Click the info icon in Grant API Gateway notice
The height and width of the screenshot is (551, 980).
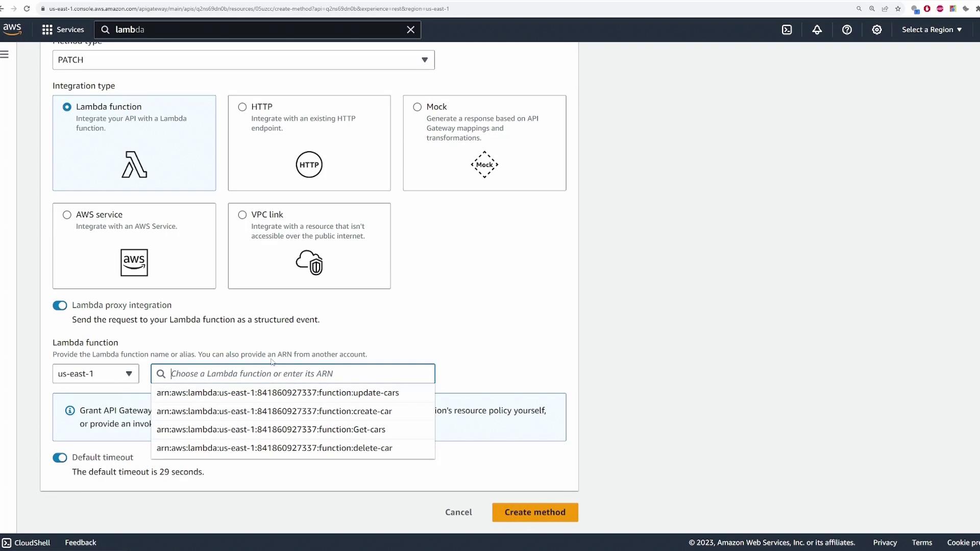(70, 411)
